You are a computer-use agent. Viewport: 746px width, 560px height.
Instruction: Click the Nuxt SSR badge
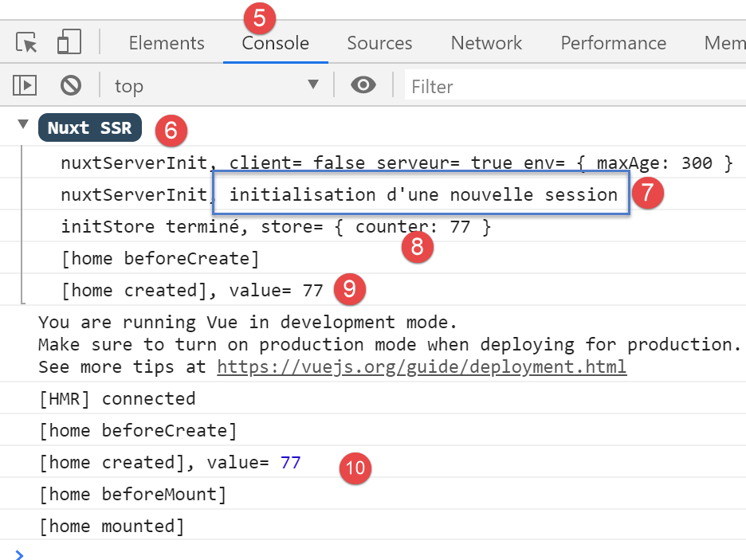point(89,127)
